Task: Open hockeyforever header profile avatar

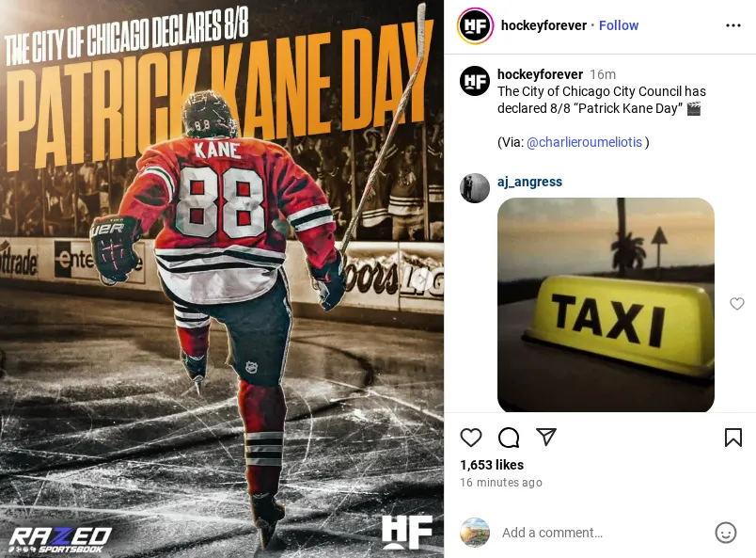Action: pos(475,25)
